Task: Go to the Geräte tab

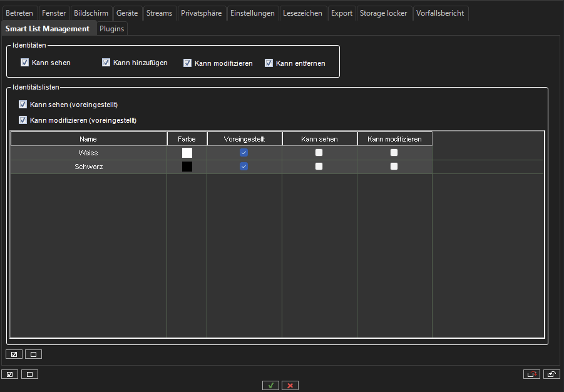Action: [127, 13]
